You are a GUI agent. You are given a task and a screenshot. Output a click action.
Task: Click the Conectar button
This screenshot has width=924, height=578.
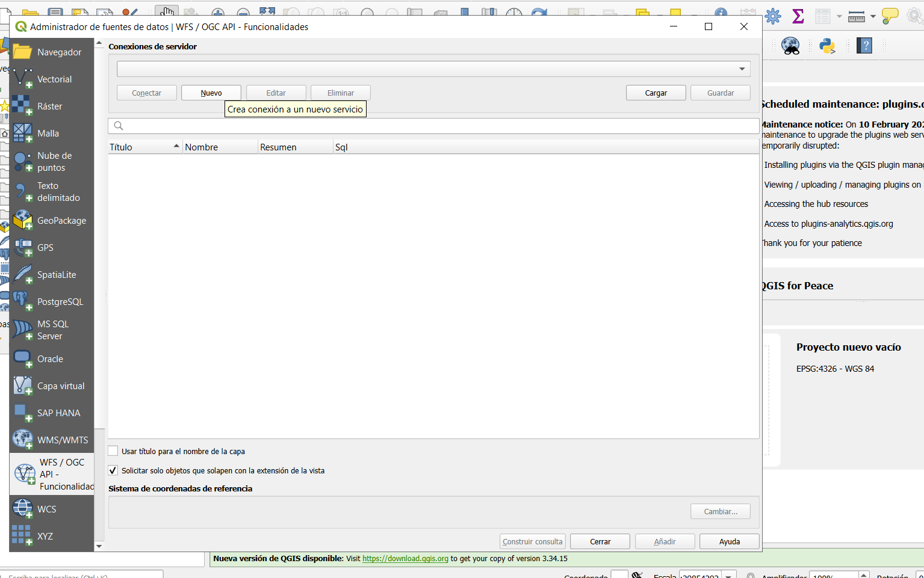(147, 93)
